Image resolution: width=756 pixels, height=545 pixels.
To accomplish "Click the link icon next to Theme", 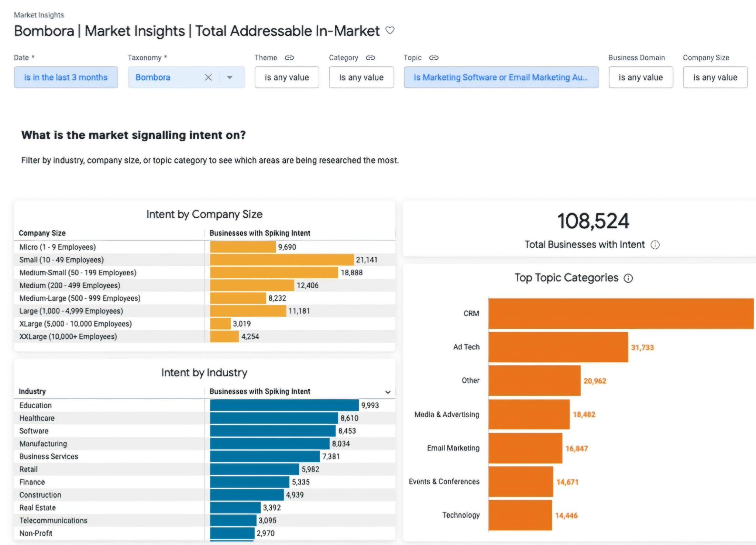I will [x=289, y=58].
